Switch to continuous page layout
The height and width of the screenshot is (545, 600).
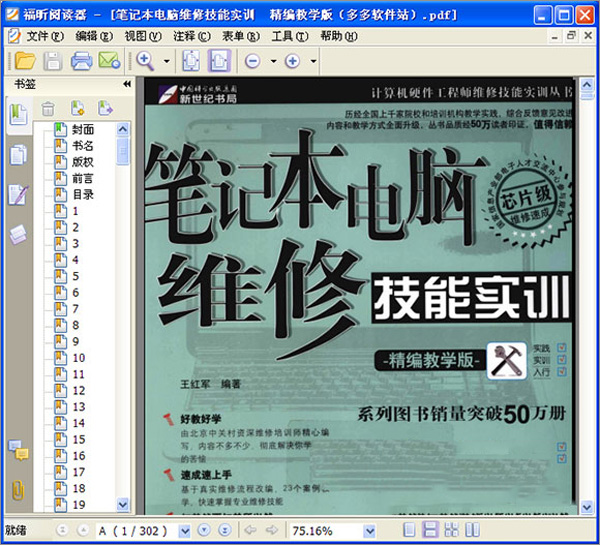point(430,530)
